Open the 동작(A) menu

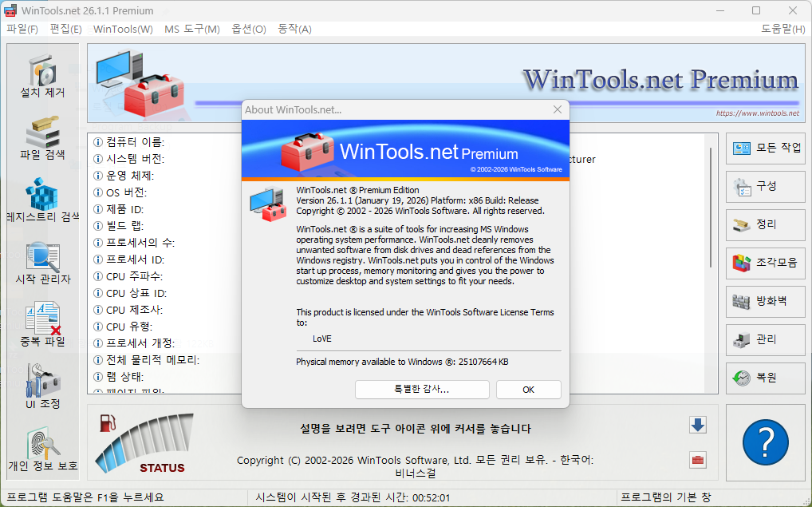[294, 29]
